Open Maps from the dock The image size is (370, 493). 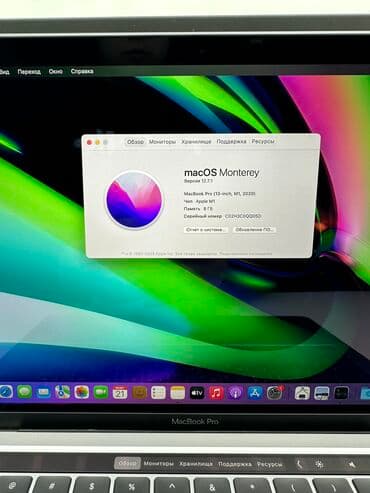click(x=63, y=392)
